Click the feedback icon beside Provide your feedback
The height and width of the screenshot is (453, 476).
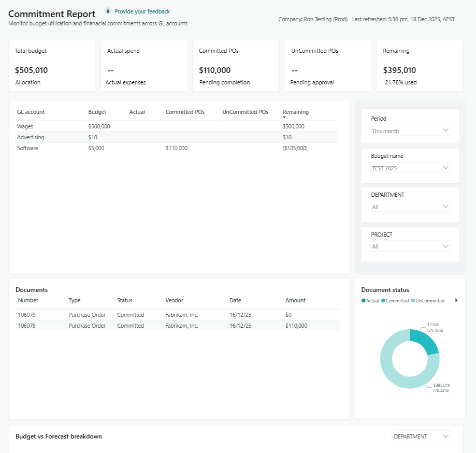(x=108, y=11)
